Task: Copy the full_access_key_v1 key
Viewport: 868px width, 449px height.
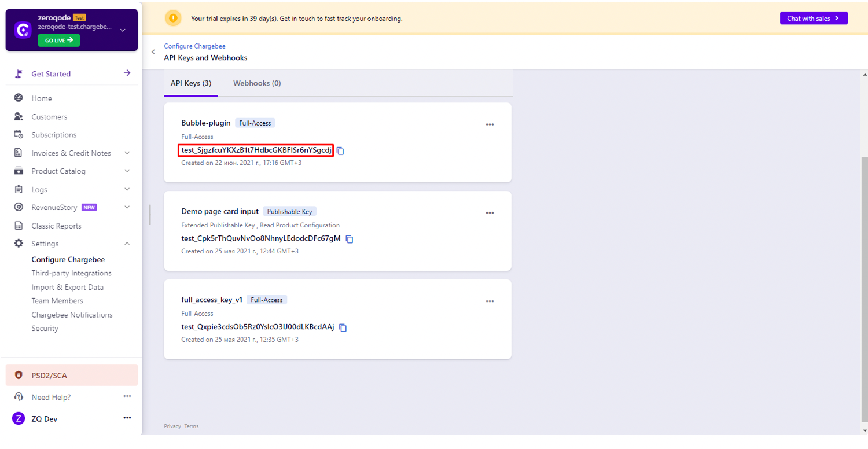Action: (343, 327)
